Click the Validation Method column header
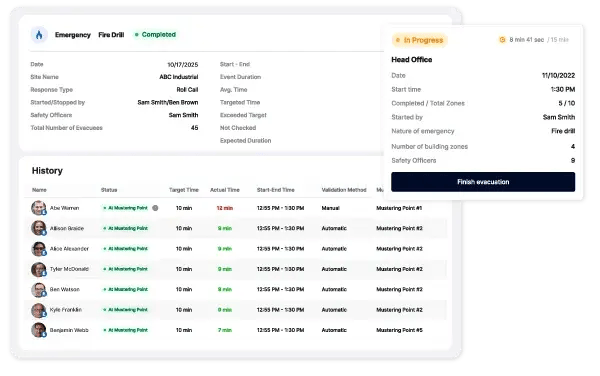The height and width of the screenshot is (376, 600). click(344, 190)
